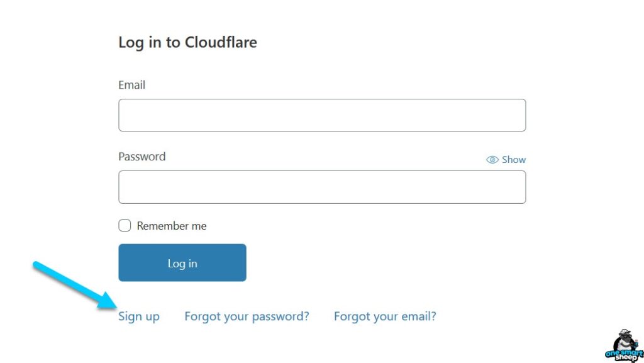Click the "Email" field label

[x=132, y=85]
